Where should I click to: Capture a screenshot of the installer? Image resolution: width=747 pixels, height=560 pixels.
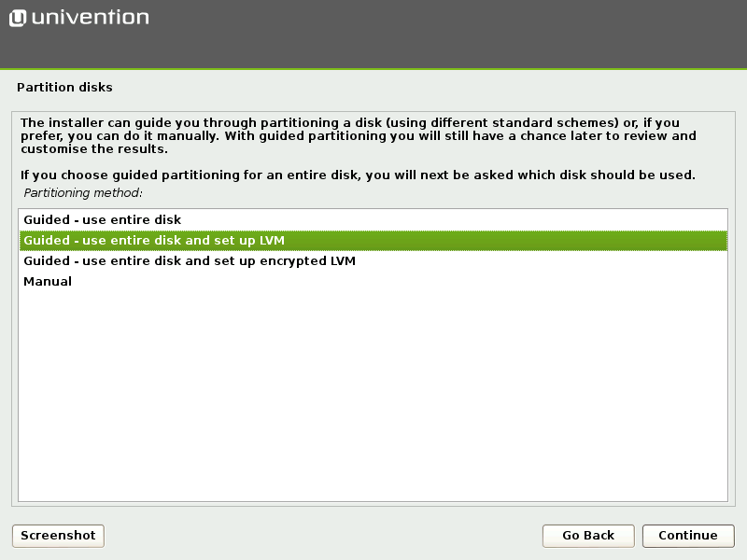(x=57, y=536)
